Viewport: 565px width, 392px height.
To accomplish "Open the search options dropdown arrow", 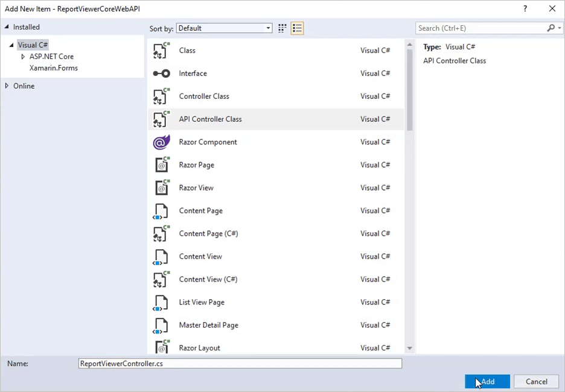I will 559,28.
